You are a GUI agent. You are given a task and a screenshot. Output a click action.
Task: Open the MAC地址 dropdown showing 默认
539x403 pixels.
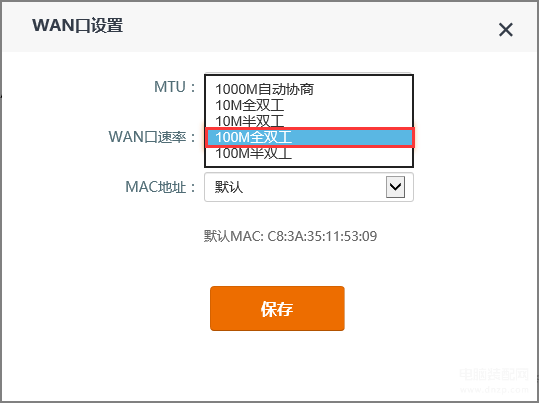[x=309, y=187]
